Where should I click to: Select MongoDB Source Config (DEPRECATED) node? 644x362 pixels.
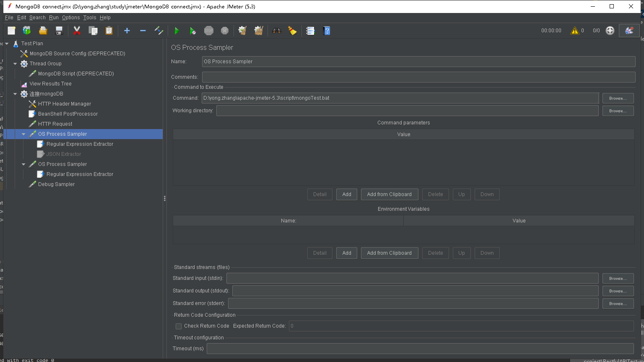pos(77,54)
